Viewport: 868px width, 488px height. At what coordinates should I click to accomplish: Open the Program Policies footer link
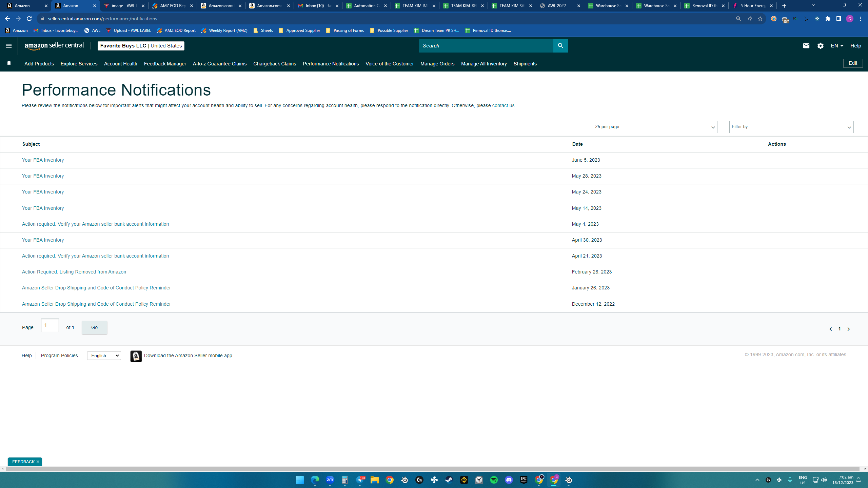pyautogui.click(x=59, y=355)
